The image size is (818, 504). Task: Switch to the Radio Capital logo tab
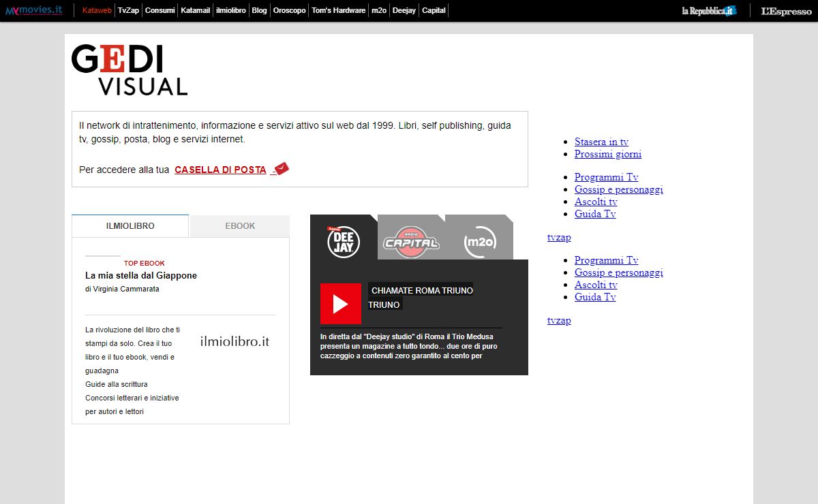click(411, 242)
